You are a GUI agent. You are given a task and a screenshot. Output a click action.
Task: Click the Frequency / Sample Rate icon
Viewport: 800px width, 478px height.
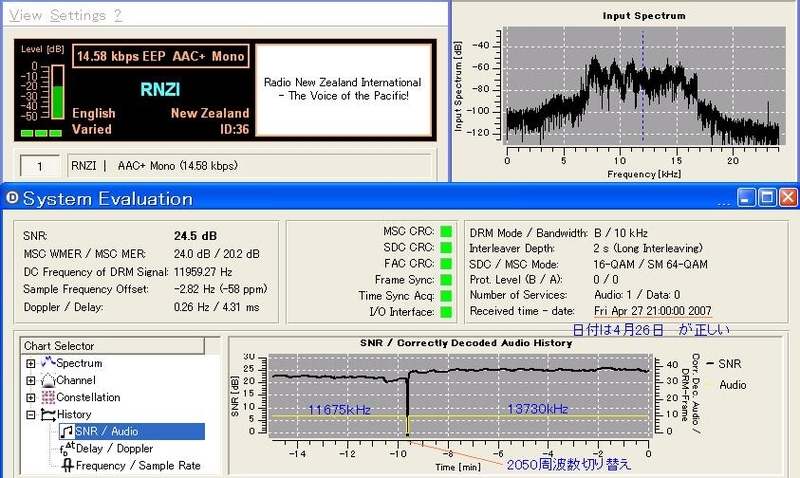pyautogui.click(x=67, y=465)
